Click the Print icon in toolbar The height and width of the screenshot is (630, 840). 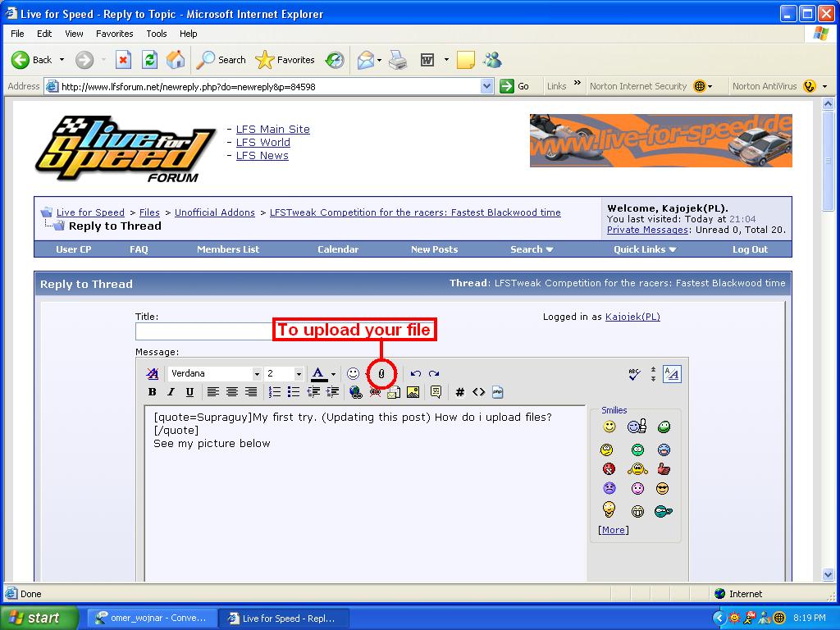tap(398, 59)
